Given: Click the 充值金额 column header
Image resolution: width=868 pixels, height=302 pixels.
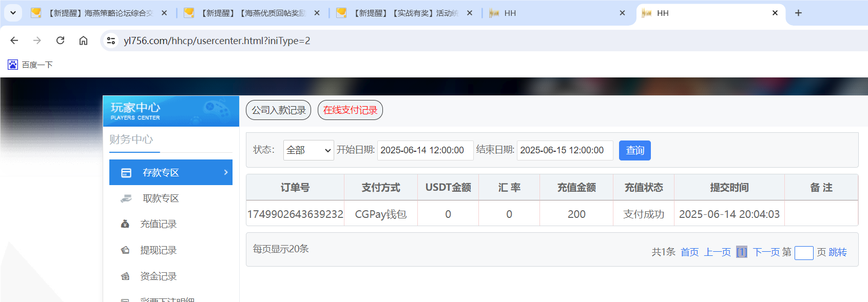Looking at the screenshot, I should pyautogui.click(x=576, y=187).
